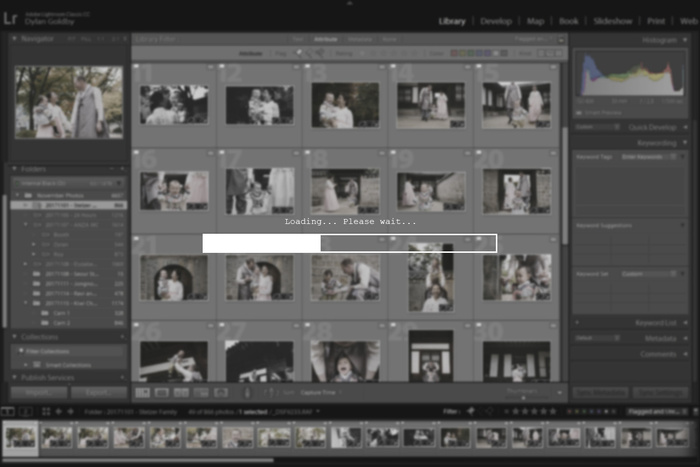
Task: Select Grid view icon in toolbar
Action: tap(143, 393)
